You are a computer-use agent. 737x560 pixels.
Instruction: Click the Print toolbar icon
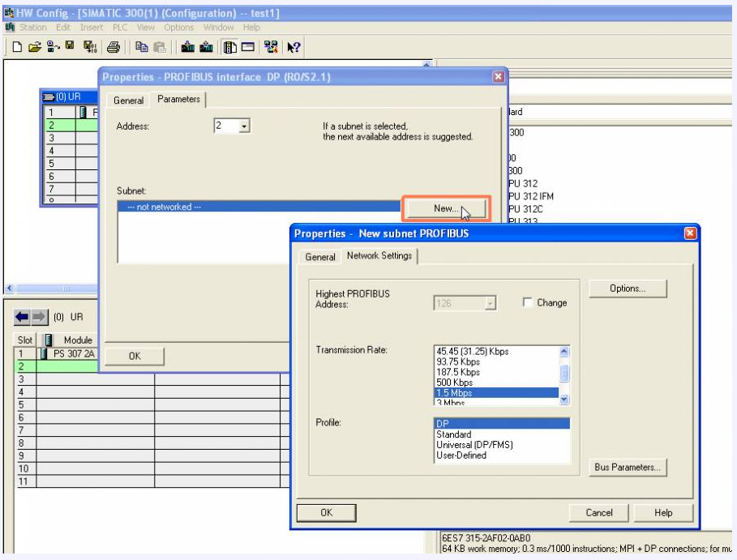113,47
